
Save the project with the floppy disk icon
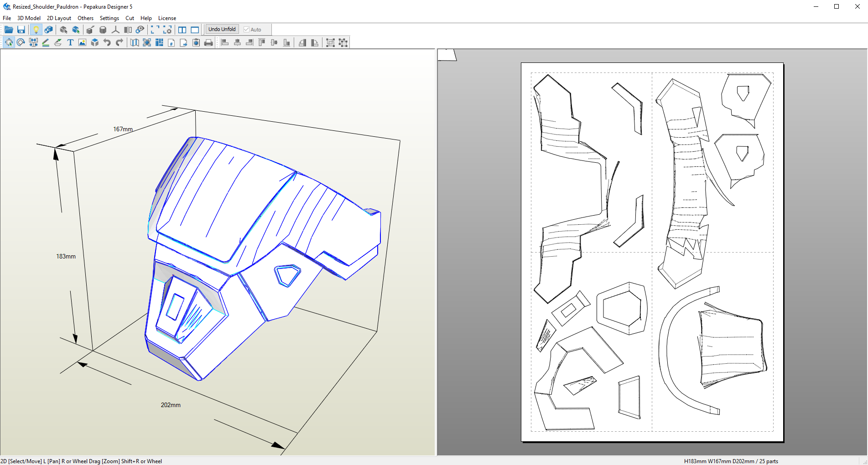[x=21, y=30]
